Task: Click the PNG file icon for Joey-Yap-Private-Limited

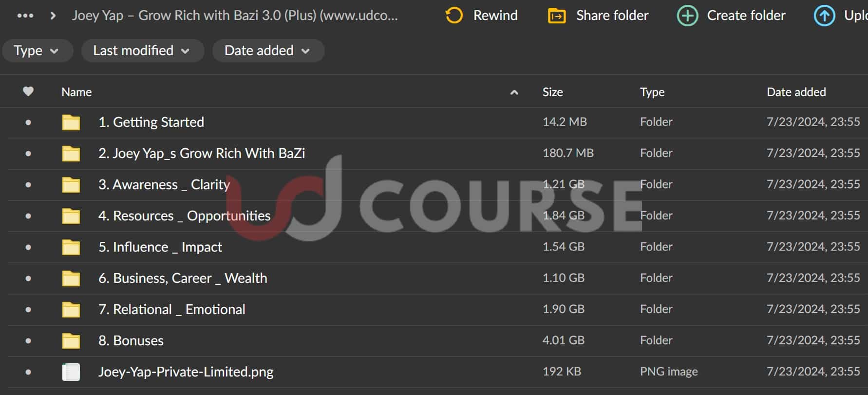Action: (x=71, y=372)
